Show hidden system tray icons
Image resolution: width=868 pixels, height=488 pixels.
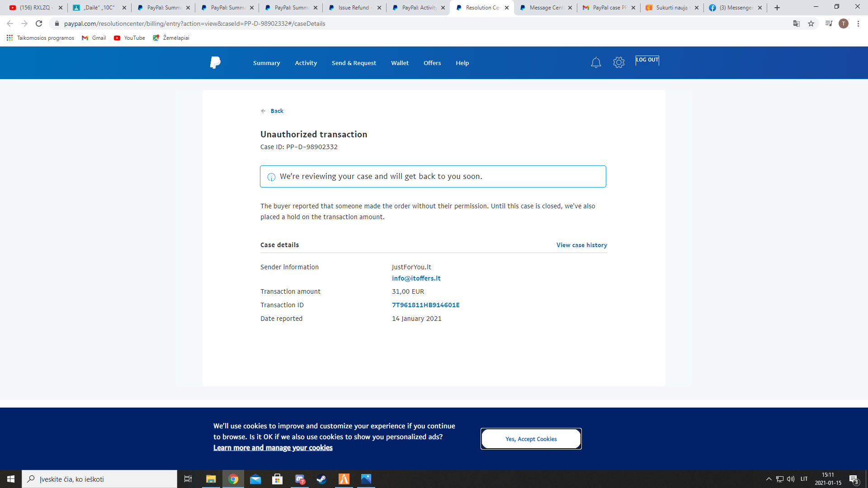click(769, 479)
